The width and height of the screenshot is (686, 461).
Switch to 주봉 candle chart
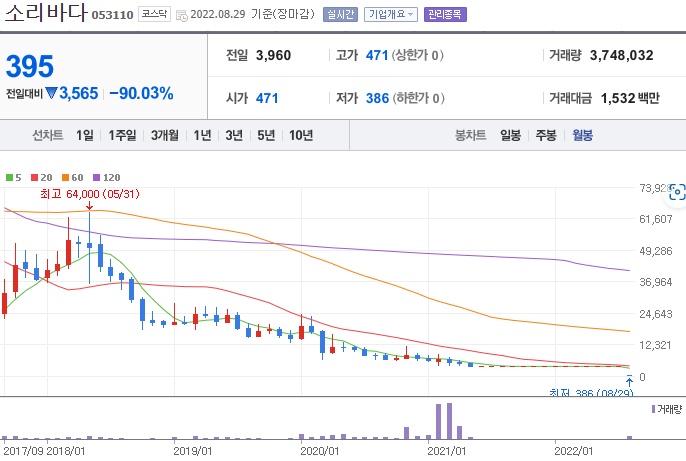click(x=546, y=135)
